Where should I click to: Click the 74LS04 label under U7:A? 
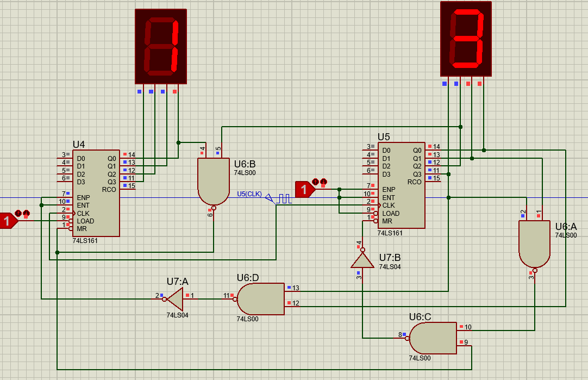(x=177, y=315)
